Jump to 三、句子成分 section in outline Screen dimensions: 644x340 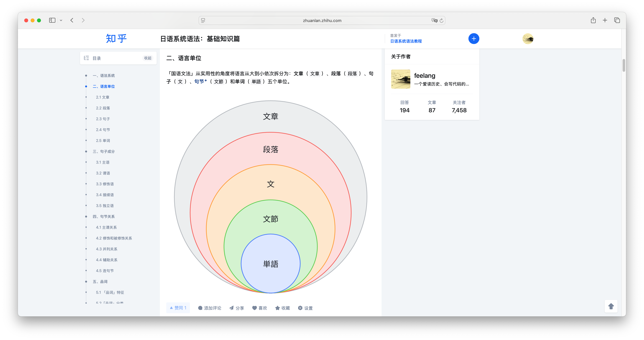pyautogui.click(x=103, y=151)
